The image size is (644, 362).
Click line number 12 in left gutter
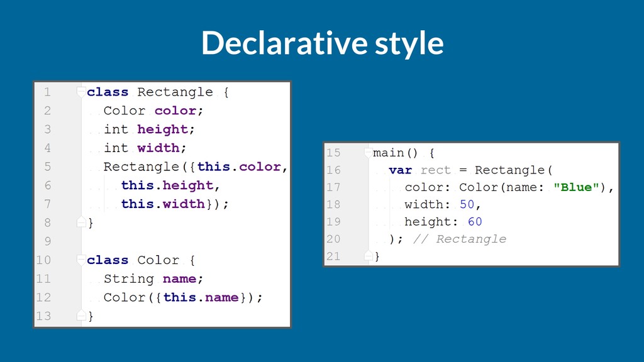43,297
